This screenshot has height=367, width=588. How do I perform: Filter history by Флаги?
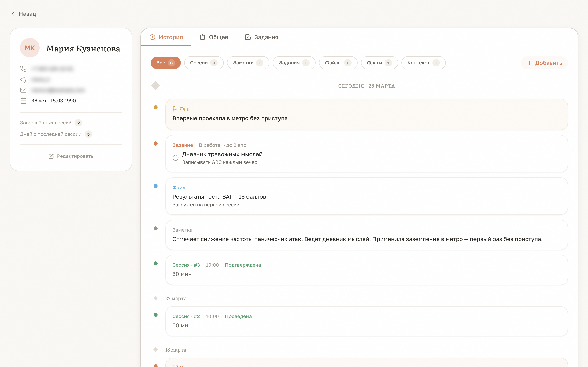[x=379, y=63]
